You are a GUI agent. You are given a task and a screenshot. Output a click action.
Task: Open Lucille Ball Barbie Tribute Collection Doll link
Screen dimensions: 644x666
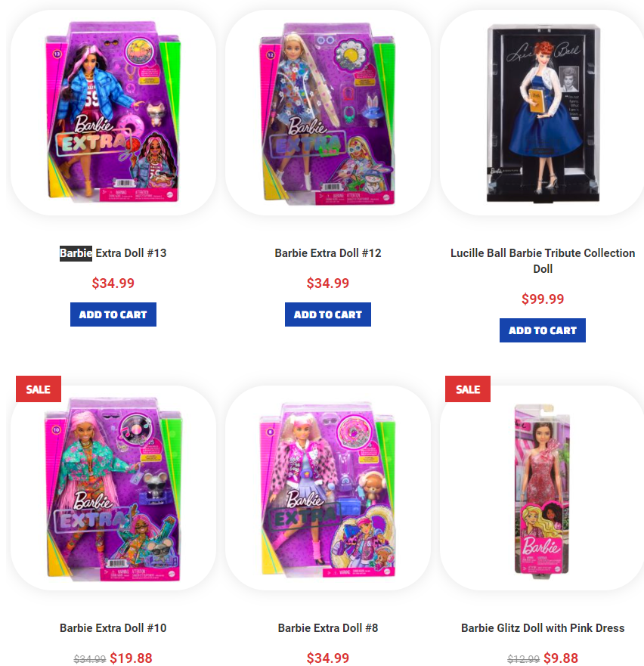(x=543, y=261)
